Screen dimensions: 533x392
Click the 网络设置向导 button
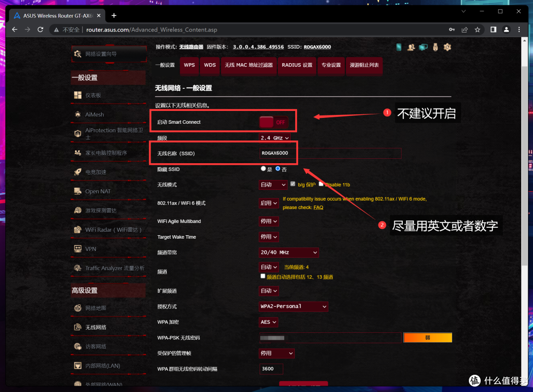[108, 54]
